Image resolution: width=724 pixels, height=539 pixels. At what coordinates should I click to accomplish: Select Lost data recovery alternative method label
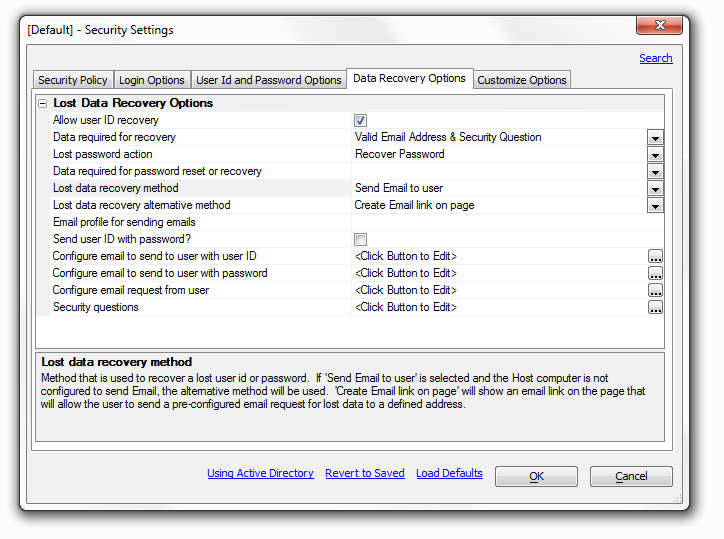tap(141, 206)
